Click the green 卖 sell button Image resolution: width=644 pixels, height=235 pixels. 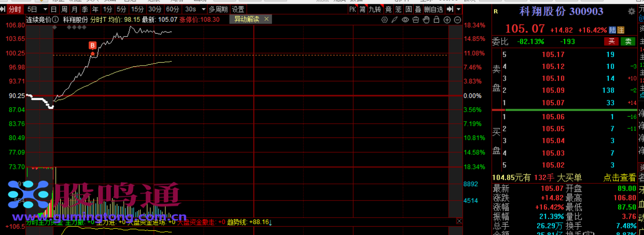[x=628, y=42]
